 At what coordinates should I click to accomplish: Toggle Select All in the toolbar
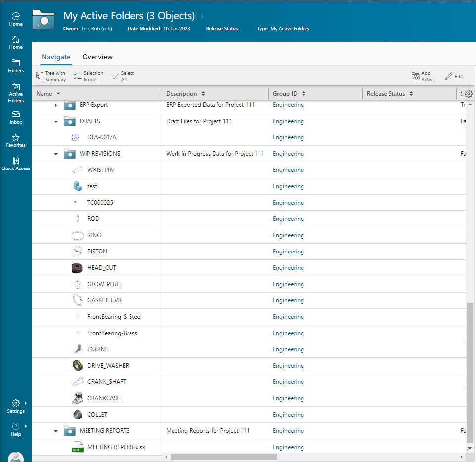tap(123, 76)
